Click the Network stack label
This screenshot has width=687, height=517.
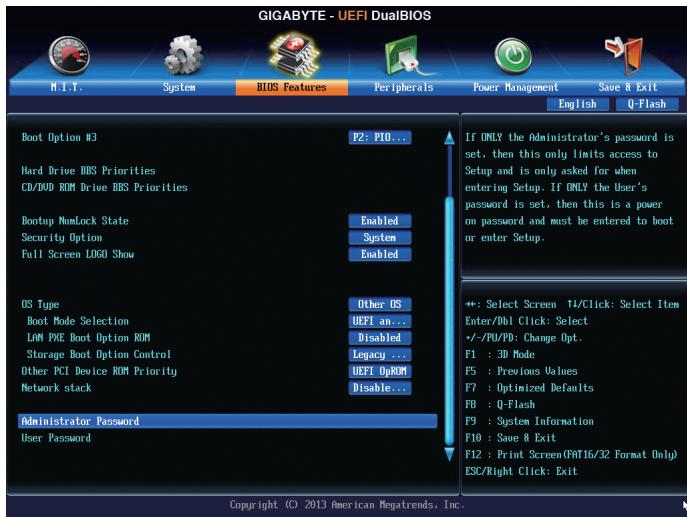57,388
